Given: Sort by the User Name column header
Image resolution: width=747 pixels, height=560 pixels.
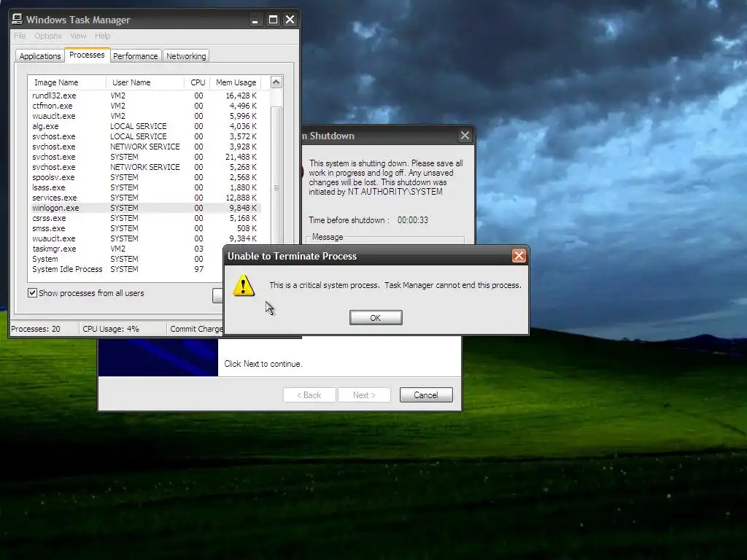Looking at the screenshot, I should click(145, 82).
